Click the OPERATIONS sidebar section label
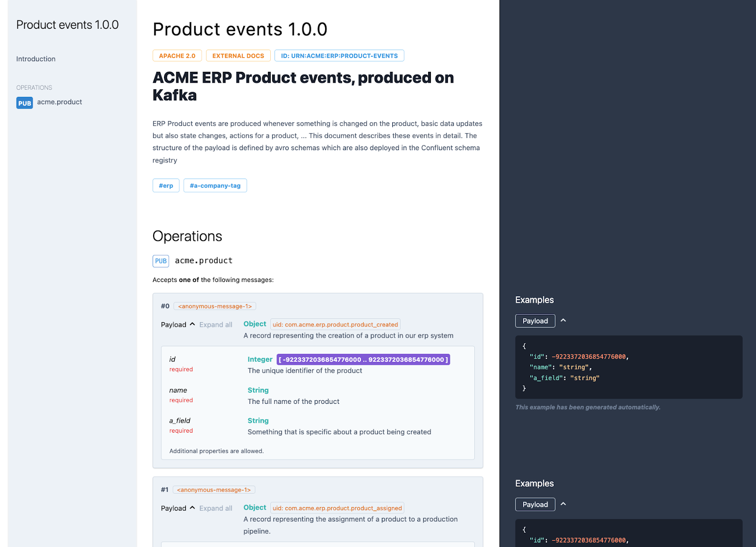This screenshot has height=547, width=756. coord(34,88)
